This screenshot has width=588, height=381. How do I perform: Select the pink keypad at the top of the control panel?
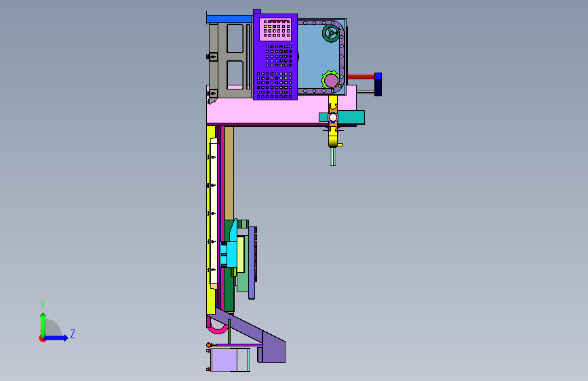(x=275, y=29)
